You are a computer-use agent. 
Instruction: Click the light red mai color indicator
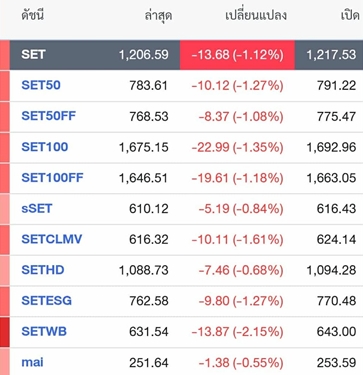(x=5, y=362)
